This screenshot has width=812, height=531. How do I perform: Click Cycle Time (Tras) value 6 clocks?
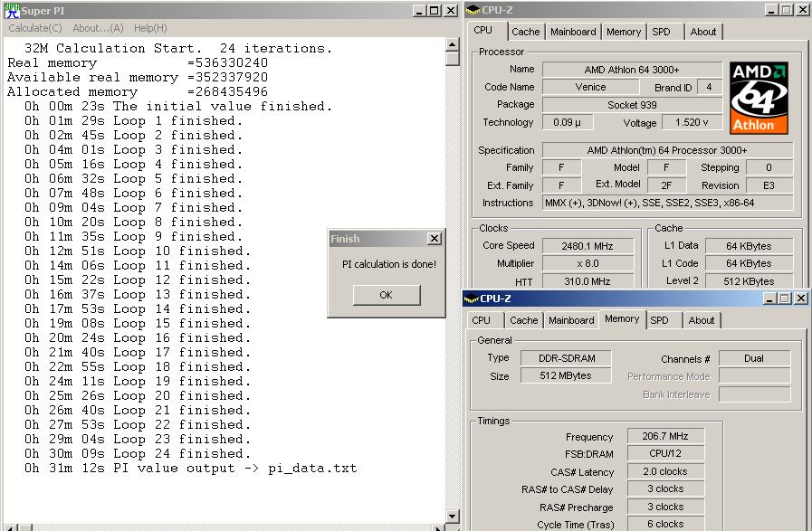pyautogui.click(x=665, y=524)
